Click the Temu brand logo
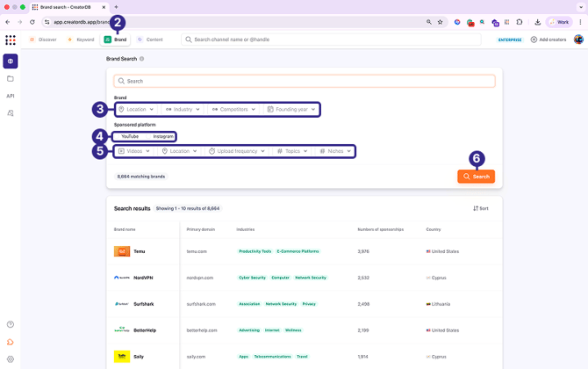Viewport: 588px width, 369px height. point(122,251)
